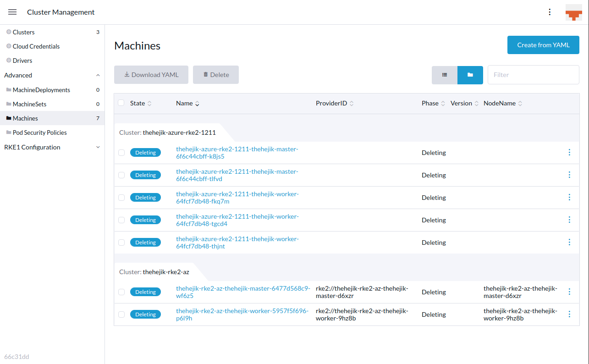Click the Delete button with trash icon
Viewport: 589px width, 364px height.
pyautogui.click(x=215, y=74)
